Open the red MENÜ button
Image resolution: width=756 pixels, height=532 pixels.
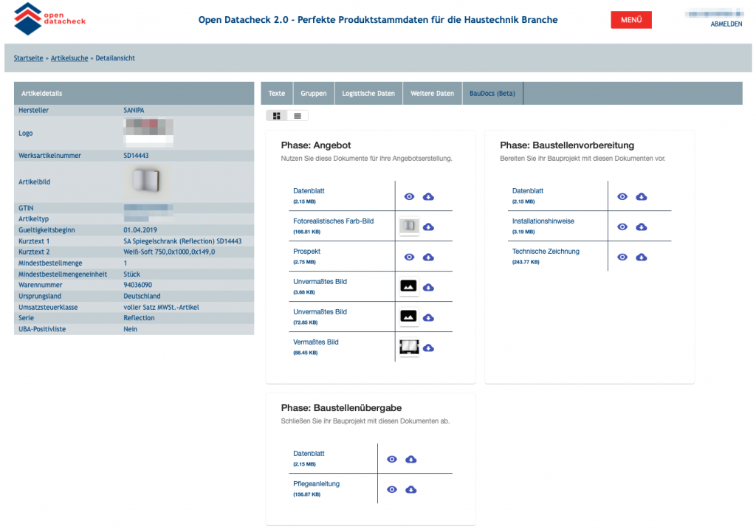coord(630,20)
